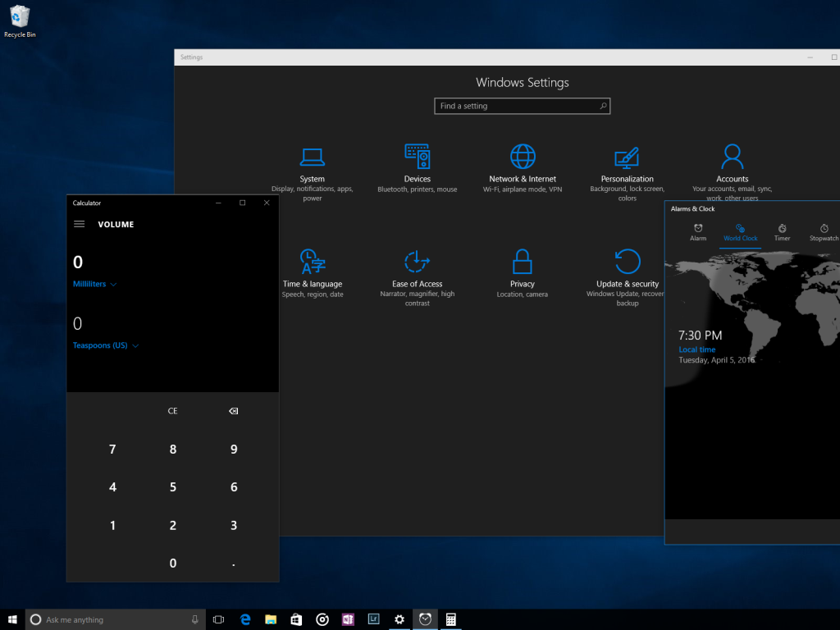Tap digit 5 on Calculator keypad
The height and width of the screenshot is (630, 840).
coord(172,487)
